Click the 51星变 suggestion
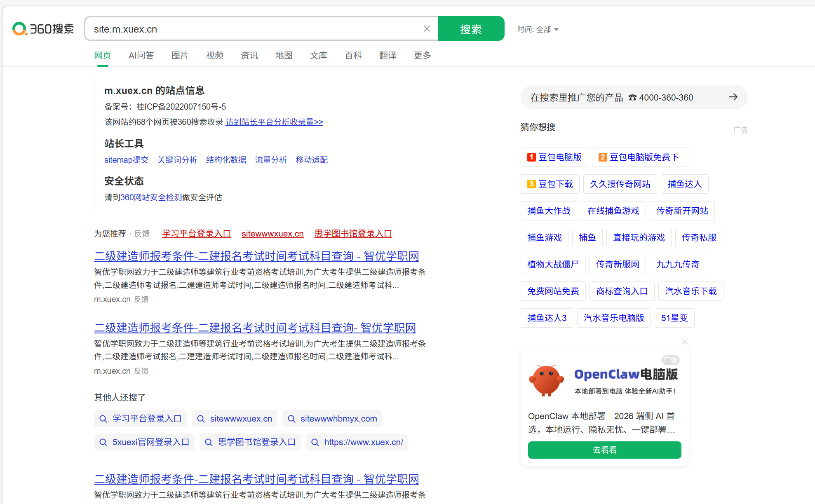 (x=674, y=318)
